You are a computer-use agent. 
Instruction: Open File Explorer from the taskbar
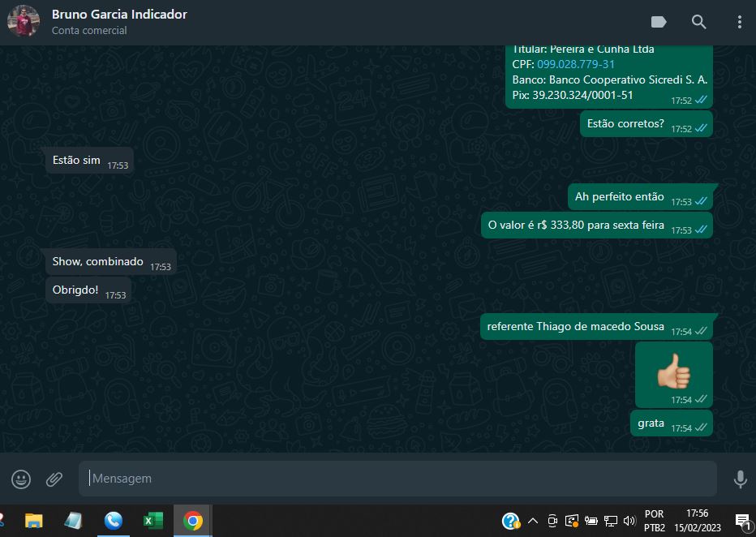click(x=33, y=521)
